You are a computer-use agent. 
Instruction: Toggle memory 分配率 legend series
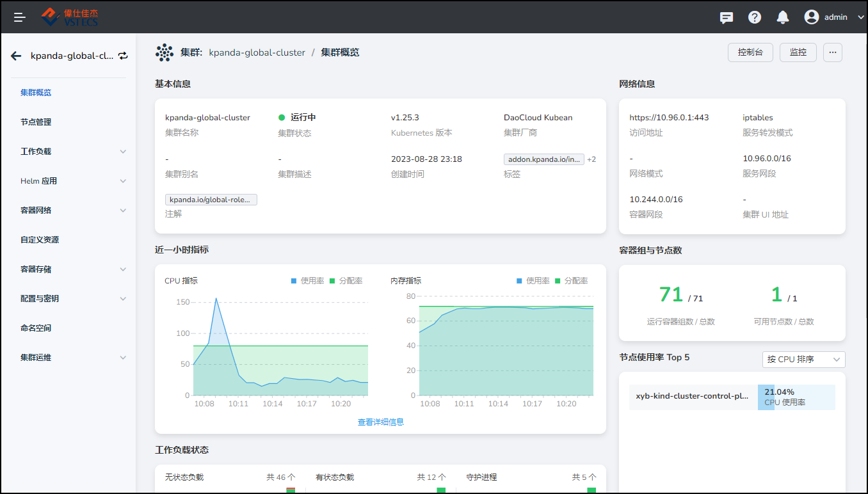tap(571, 281)
